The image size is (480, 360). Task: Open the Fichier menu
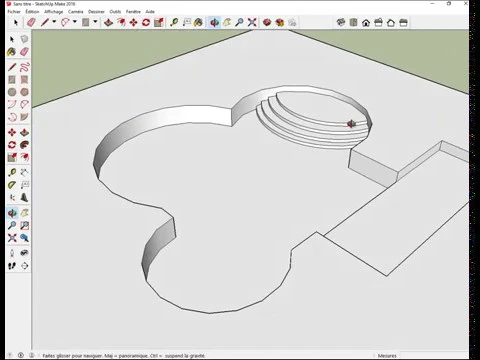click(x=14, y=12)
